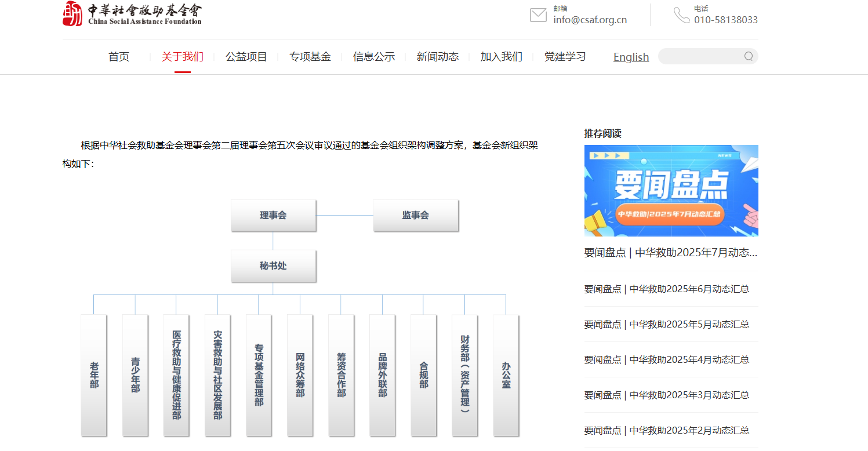868x451 pixels.
Task: Read the 2025年6月动态汇总 article
Action: [x=666, y=289]
